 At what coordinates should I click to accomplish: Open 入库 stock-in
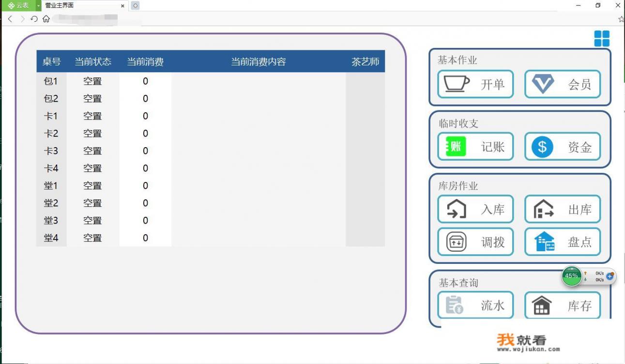(x=475, y=209)
